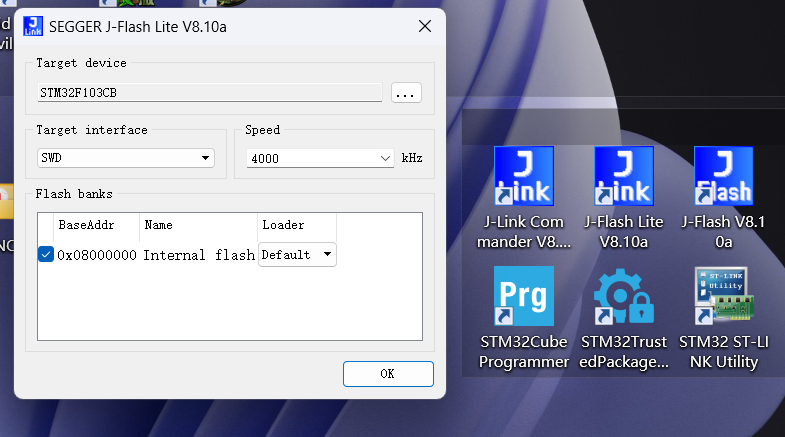Select the Internal flash name cell
The width and height of the screenshot is (785, 437).
[x=199, y=255]
